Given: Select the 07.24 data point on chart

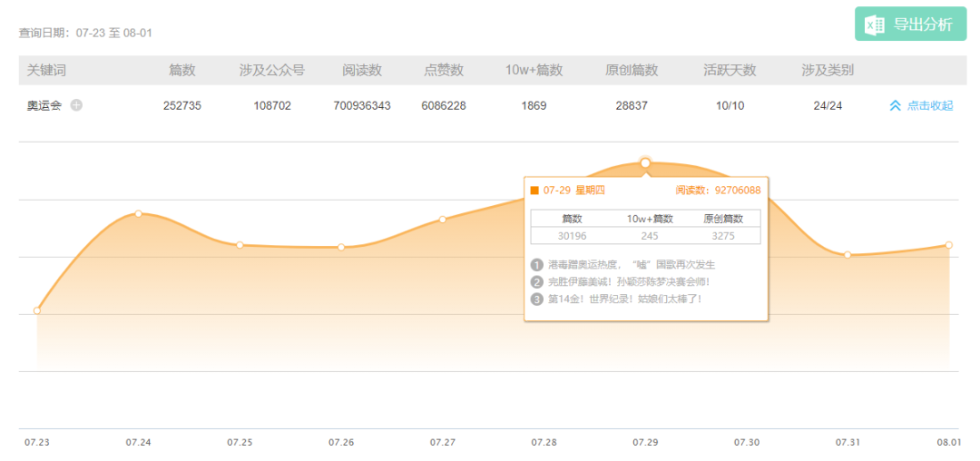Looking at the screenshot, I should pyautogui.click(x=138, y=213).
